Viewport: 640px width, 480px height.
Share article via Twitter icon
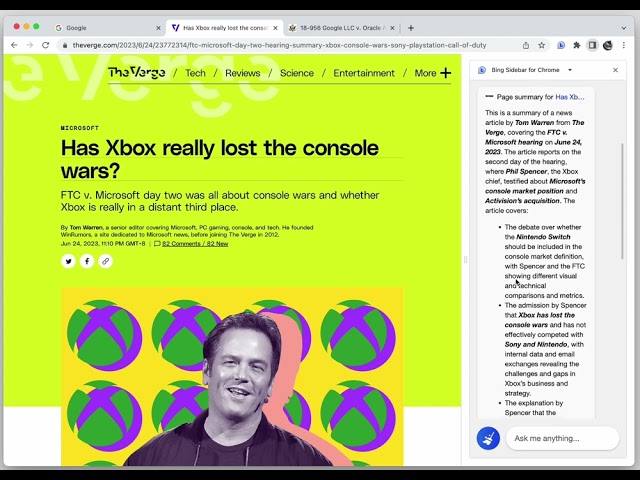click(68, 261)
